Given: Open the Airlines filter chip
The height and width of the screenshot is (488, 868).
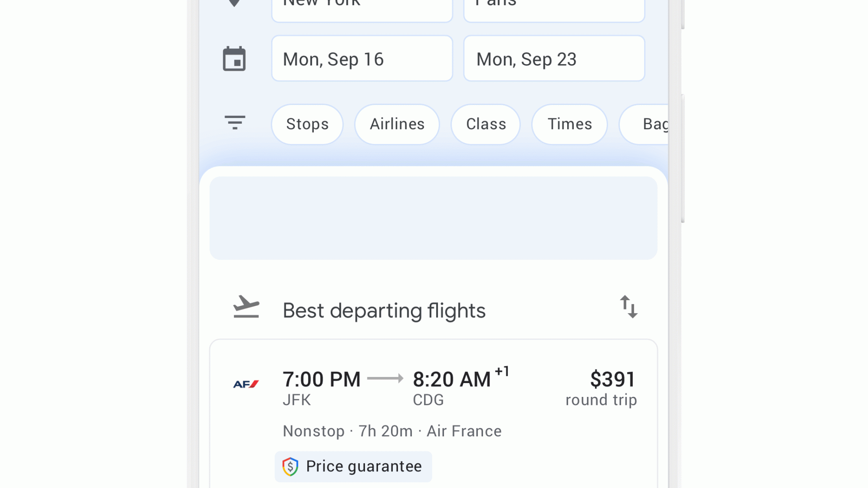Looking at the screenshot, I should click(397, 124).
